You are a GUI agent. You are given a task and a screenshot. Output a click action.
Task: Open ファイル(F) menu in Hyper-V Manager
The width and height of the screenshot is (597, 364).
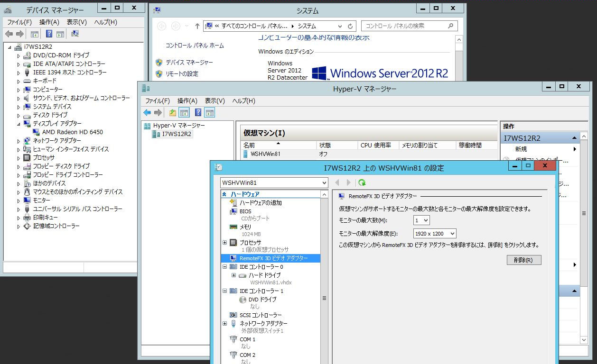[158, 101]
